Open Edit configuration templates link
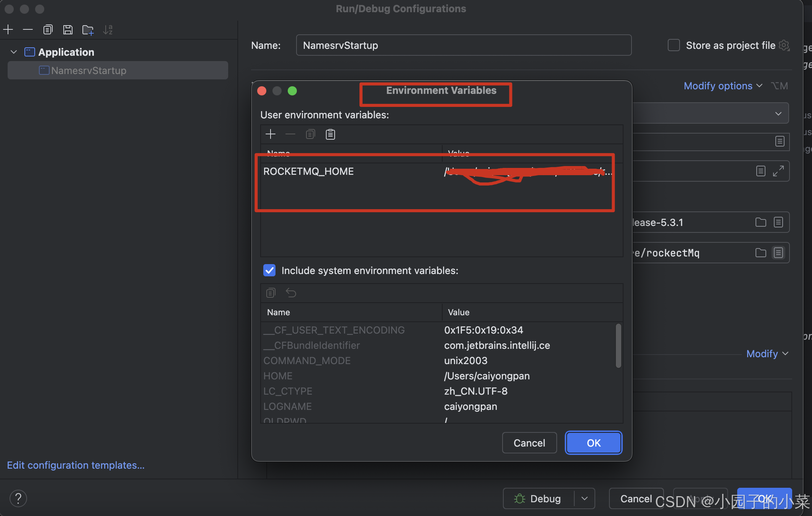 click(76, 465)
